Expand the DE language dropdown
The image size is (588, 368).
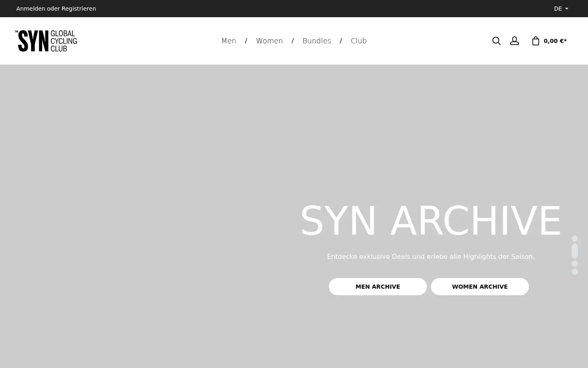click(x=561, y=9)
